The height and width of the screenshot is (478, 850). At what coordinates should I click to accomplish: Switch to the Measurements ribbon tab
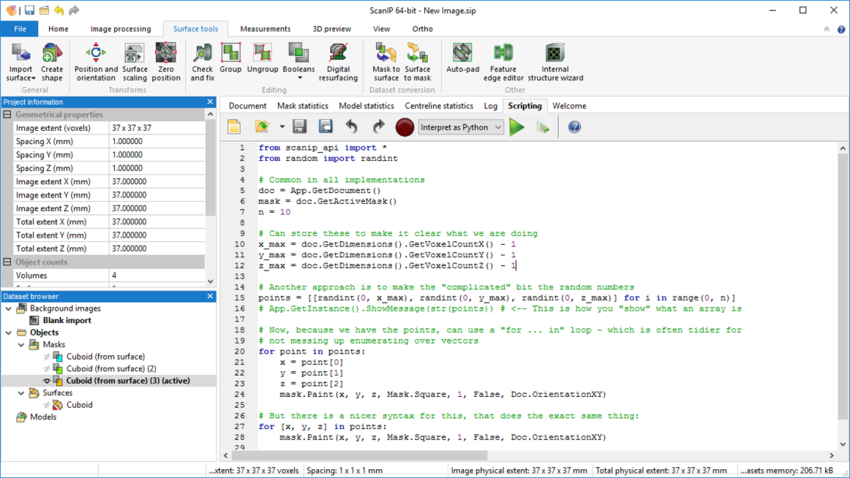(x=265, y=29)
